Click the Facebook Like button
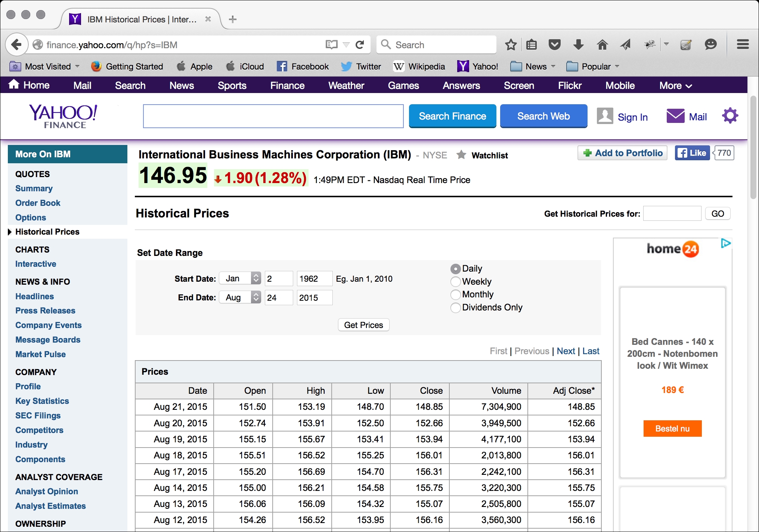Viewport: 759px width, 532px height. pyautogui.click(x=692, y=153)
